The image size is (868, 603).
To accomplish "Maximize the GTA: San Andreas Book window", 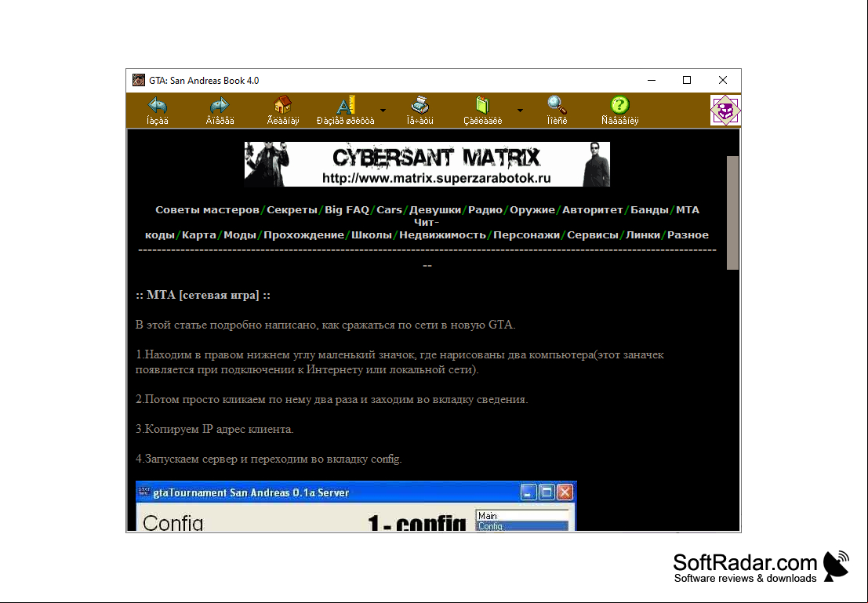I will tap(687, 80).
